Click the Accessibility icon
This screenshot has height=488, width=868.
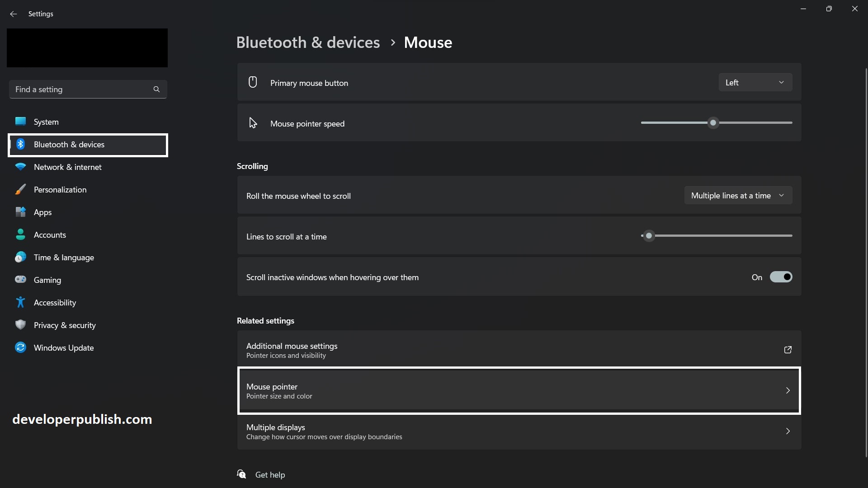coord(20,302)
